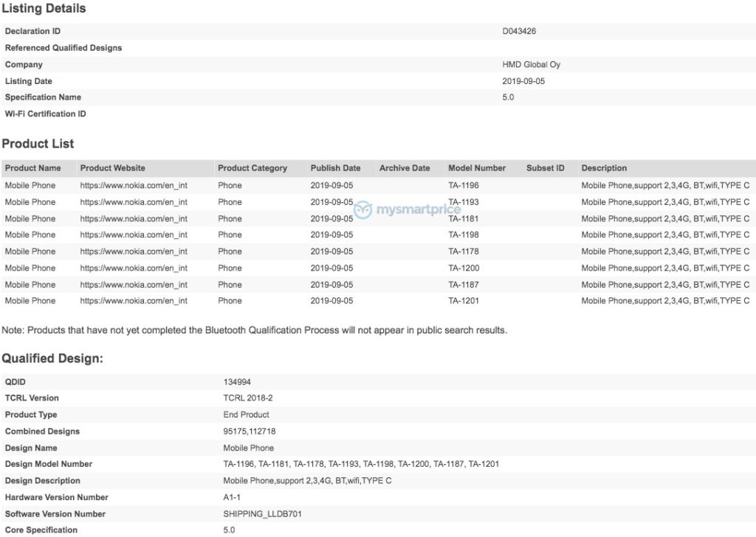Click the Phone category in the TA-1178 row
The image size is (756, 537).
pos(230,252)
